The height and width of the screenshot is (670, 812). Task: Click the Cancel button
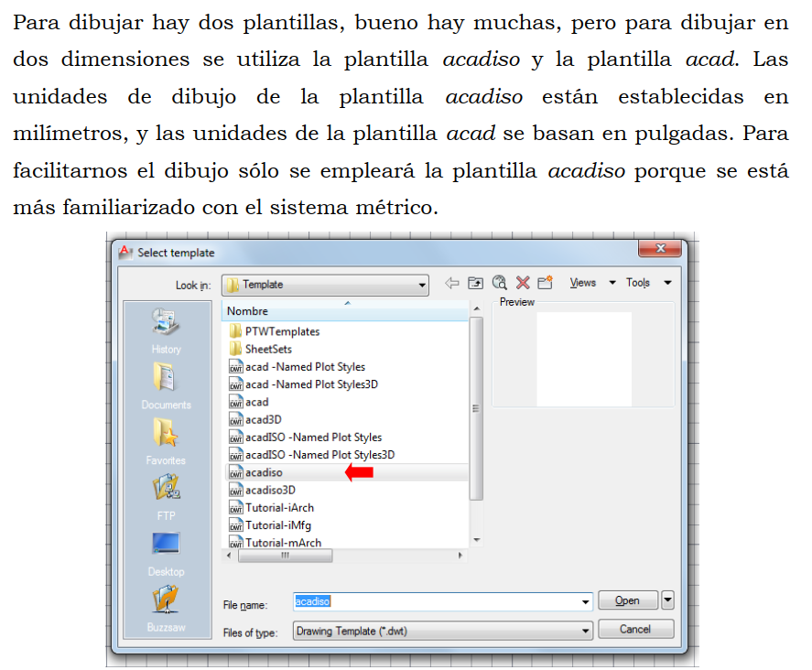(636, 629)
